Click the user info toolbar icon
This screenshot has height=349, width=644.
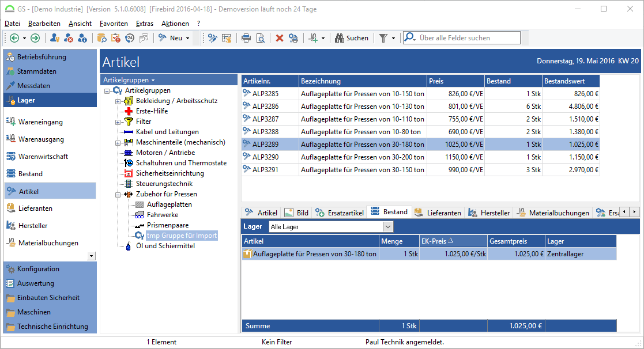click(x=82, y=38)
